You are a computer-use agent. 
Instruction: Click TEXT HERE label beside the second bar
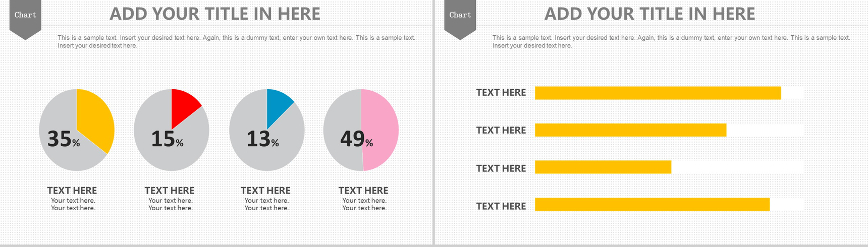pos(501,131)
